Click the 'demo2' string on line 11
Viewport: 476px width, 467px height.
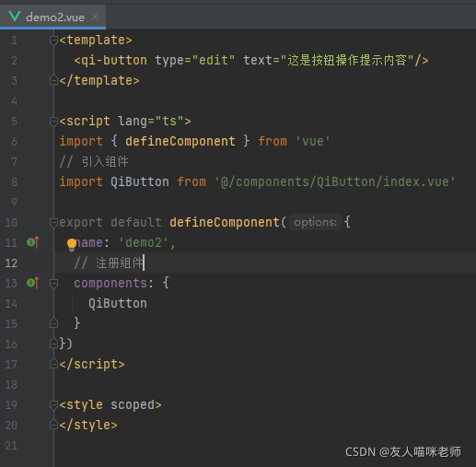144,242
